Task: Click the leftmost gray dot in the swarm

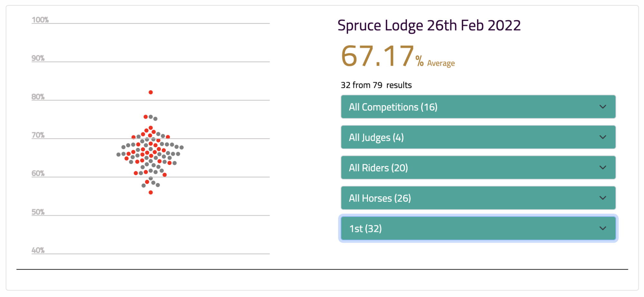Action: (x=118, y=155)
